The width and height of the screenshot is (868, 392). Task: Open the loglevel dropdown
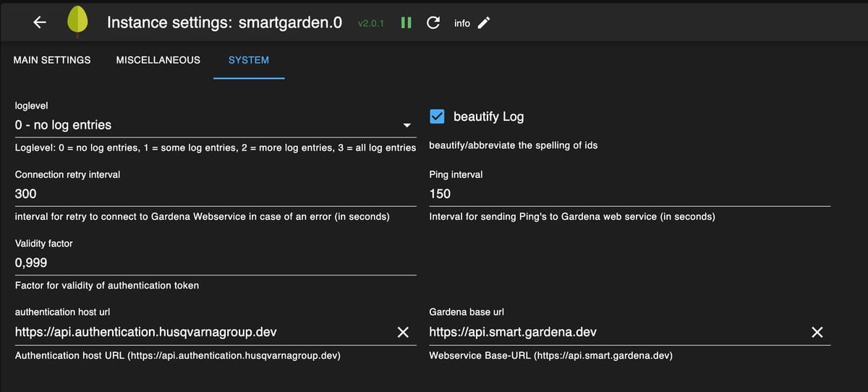[x=216, y=125]
